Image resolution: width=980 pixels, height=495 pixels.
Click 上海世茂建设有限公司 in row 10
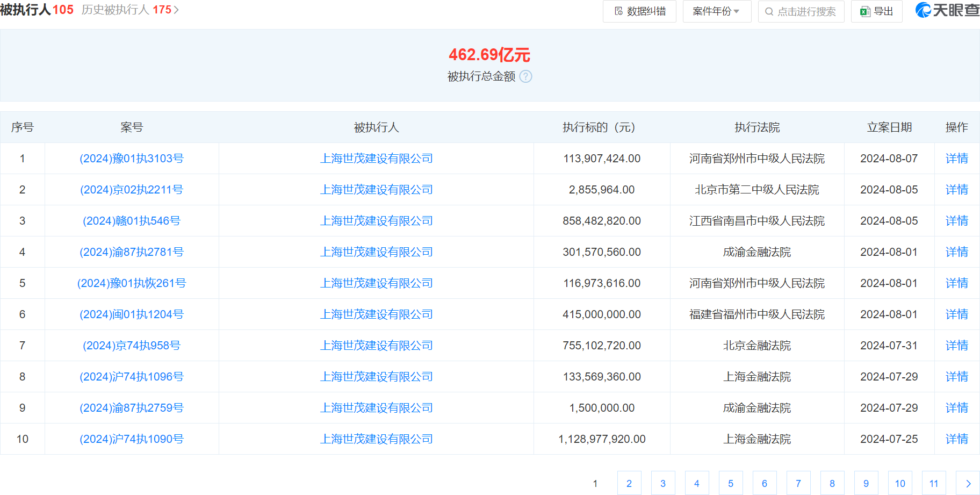(x=376, y=439)
